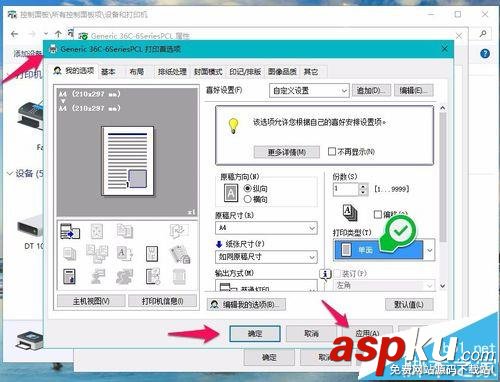Click the grayed stacked-sheets icon in settings grid

69,254
